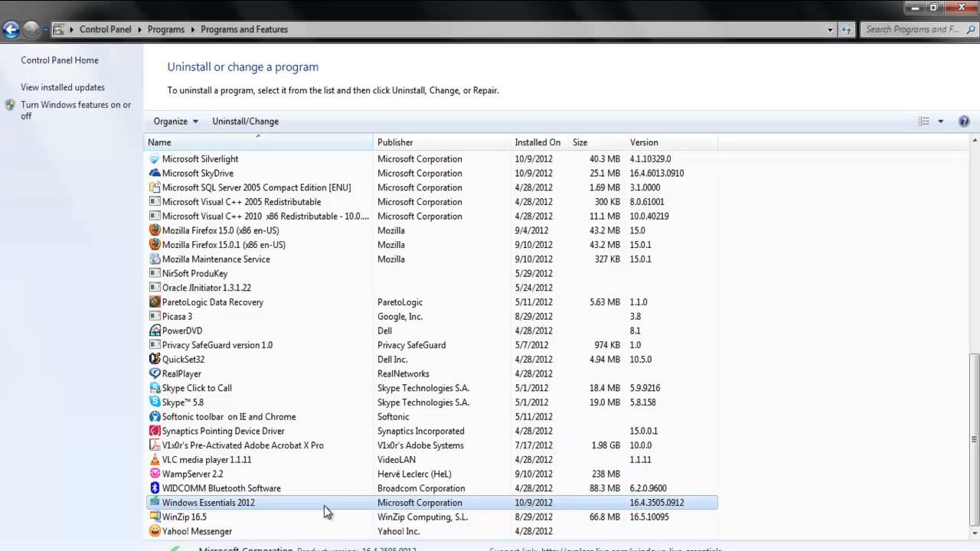980x551 pixels.
Task: Open the address bar history dropdown
Action: [x=830, y=30]
